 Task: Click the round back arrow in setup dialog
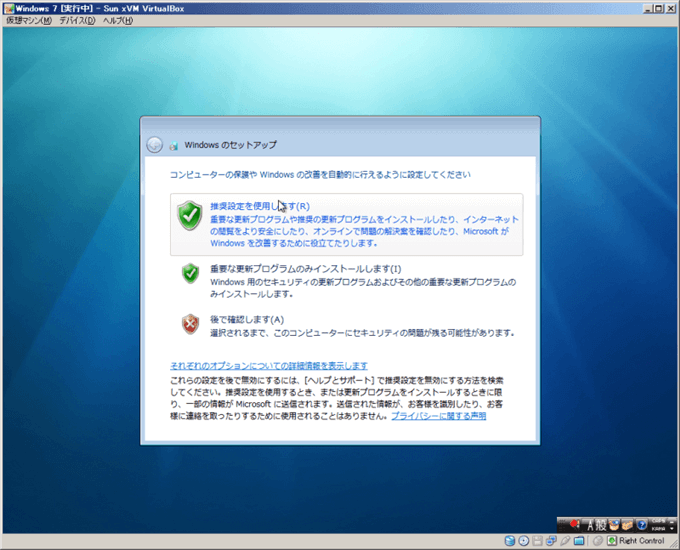155,144
